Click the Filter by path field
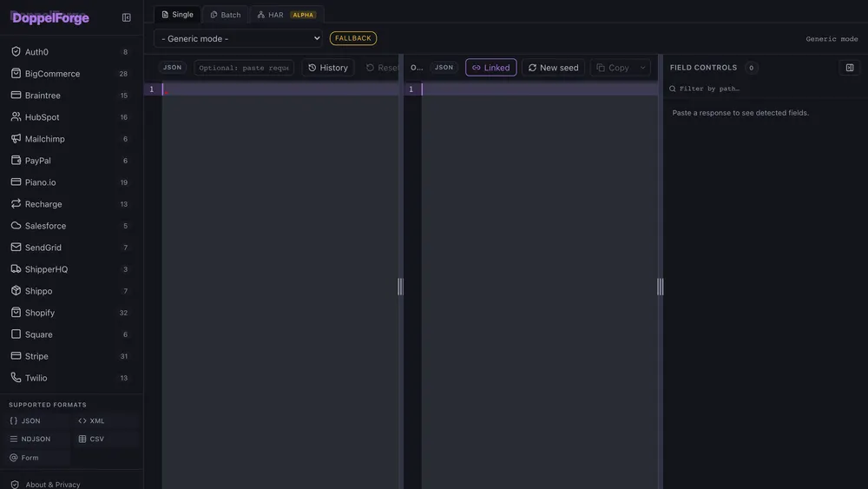This screenshot has width=868, height=489. coord(764,89)
